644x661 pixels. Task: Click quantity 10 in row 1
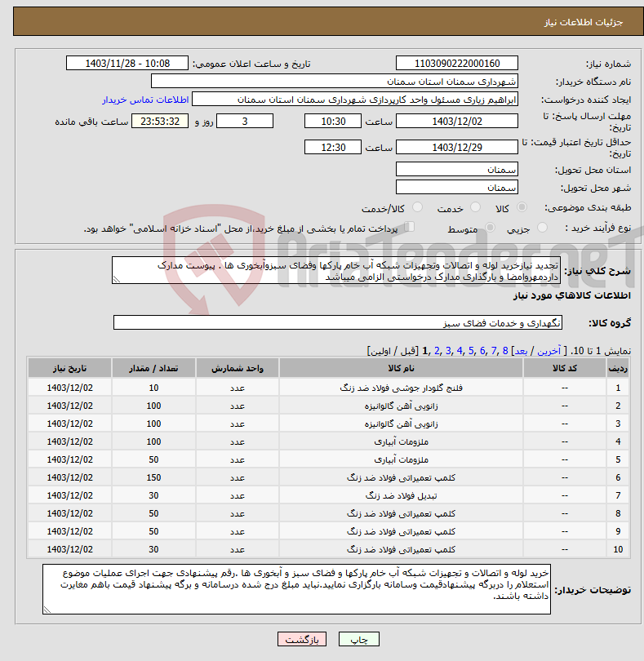click(x=153, y=388)
